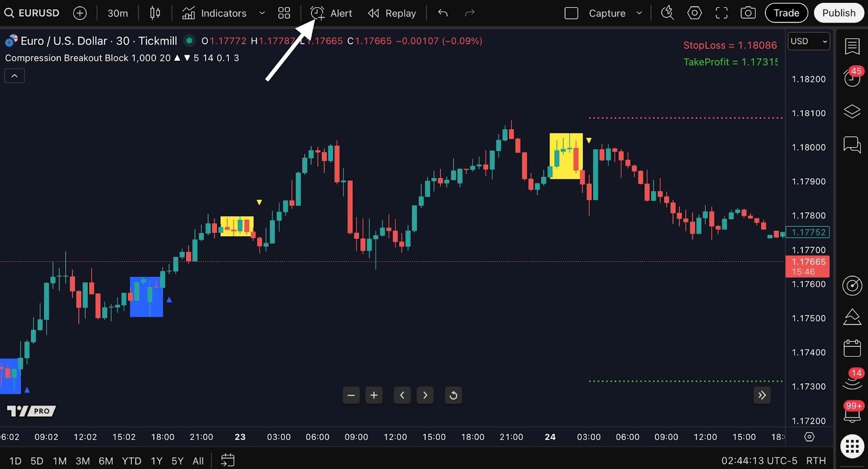Undo the last chart action
This screenshot has height=469, width=868.
pos(443,13)
